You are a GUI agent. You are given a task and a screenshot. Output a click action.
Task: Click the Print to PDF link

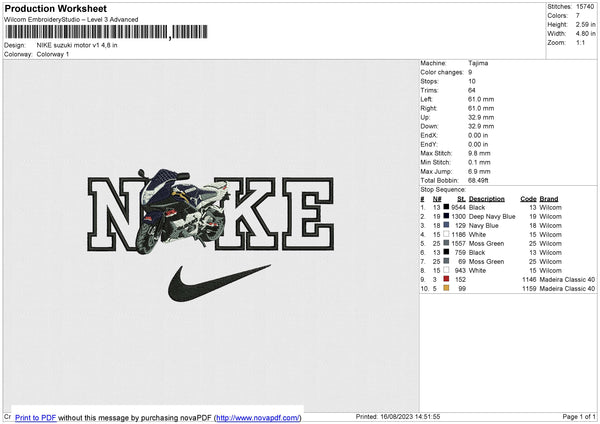[x=36, y=418]
